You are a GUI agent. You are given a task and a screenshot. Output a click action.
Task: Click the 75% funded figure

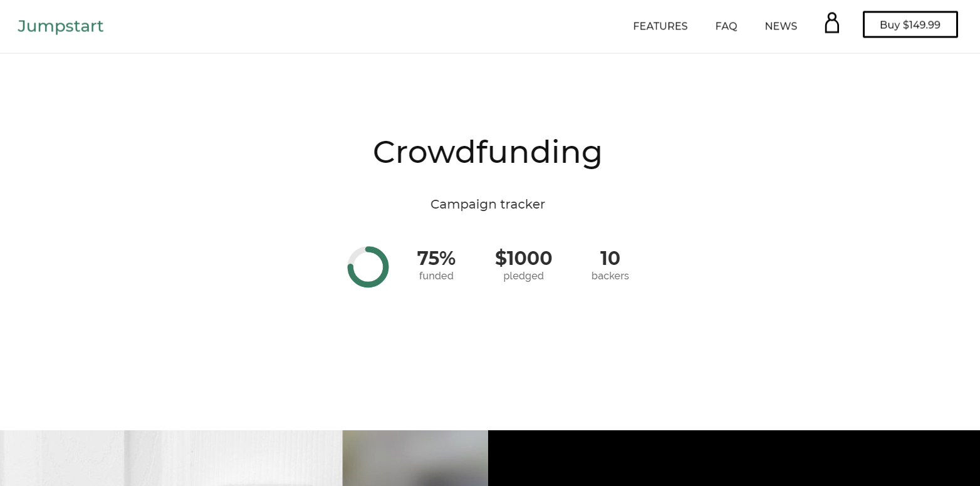pyautogui.click(x=436, y=258)
